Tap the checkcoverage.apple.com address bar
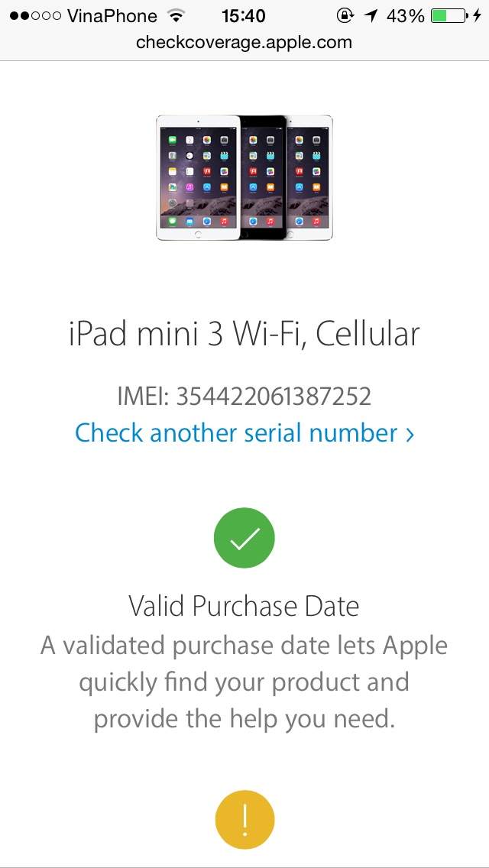The height and width of the screenshot is (868, 489). coord(244,44)
